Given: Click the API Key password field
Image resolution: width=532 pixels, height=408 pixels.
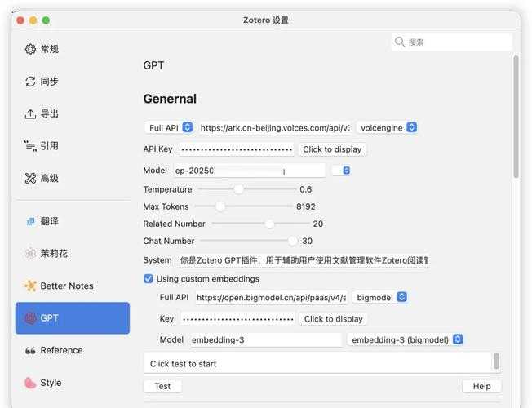Looking at the screenshot, I should pyautogui.click(x=237, y=149).
